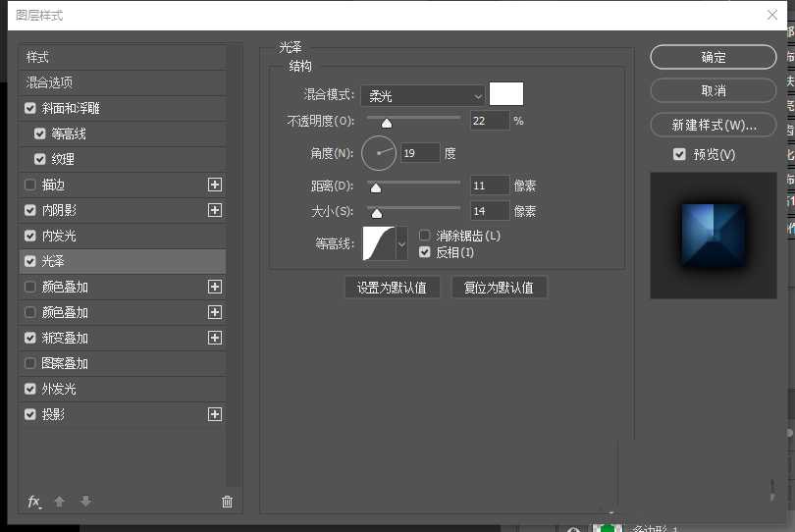
Task: Click the trash icon to delete effect
Action: point(228,502)
